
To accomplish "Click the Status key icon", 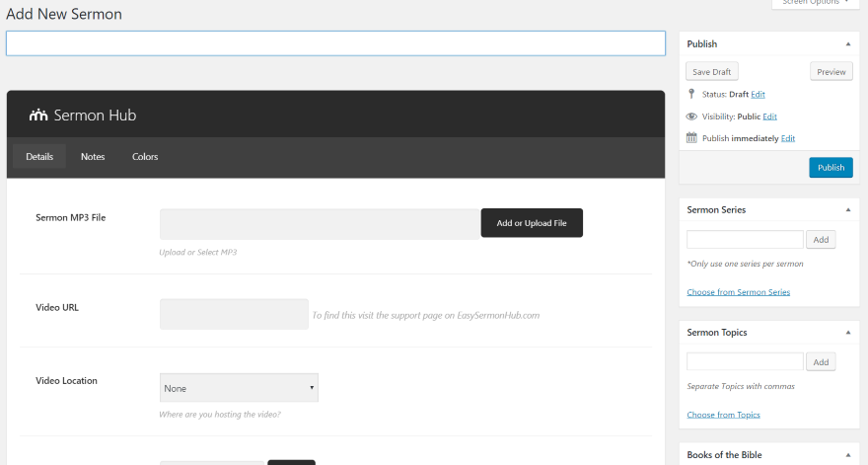I will tap(690, 94).
